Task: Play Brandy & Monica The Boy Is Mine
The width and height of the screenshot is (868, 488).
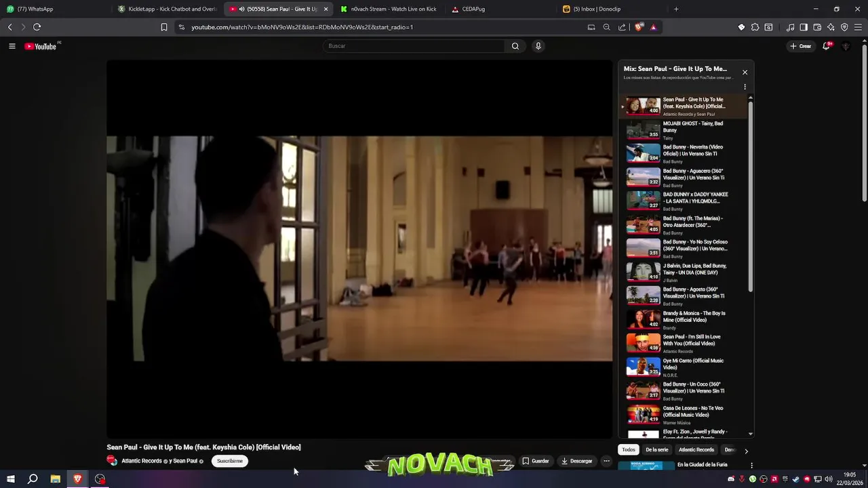Action: [683, 320]
